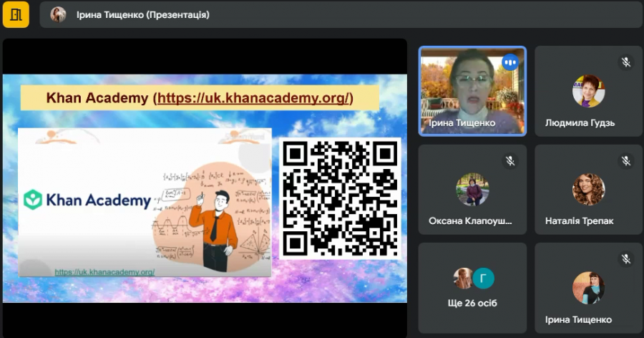Click the name label Оксана Клапоуш...
The width and height of the screenshot is (644, 338).
point(470,221)
